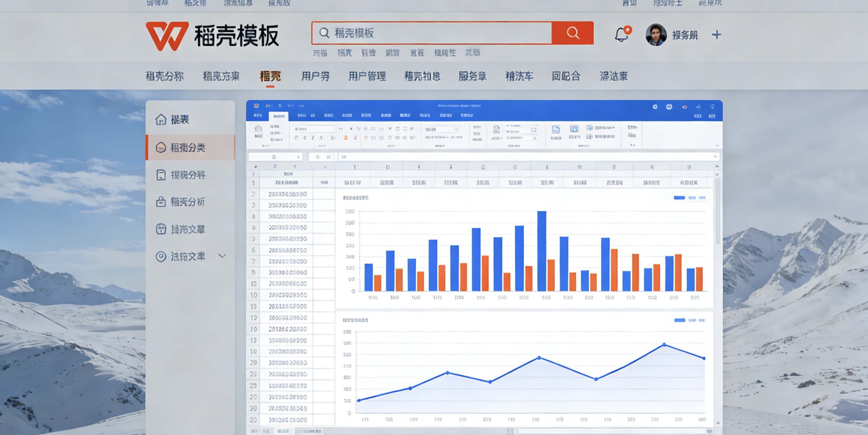Open the Fill Color tool in the ribbon
Viewport: 868px width, 435px height.
coord(346,138)
